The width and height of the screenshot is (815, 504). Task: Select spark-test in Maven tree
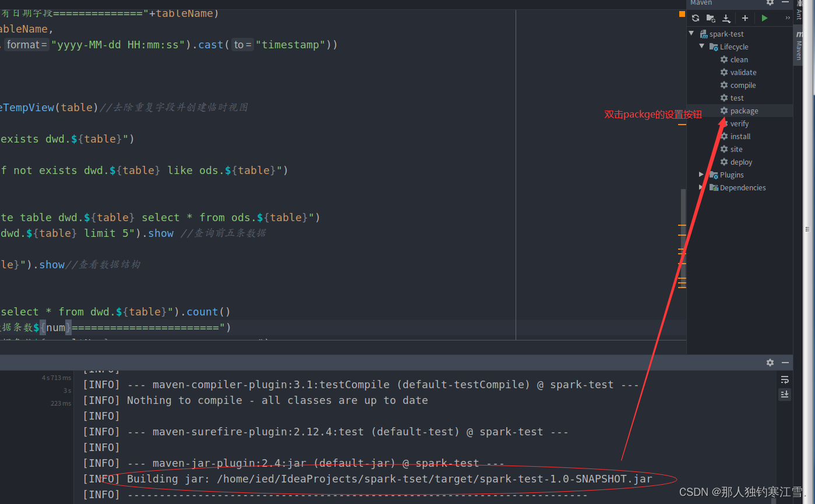pyautogui.click(x=726, y=34)
